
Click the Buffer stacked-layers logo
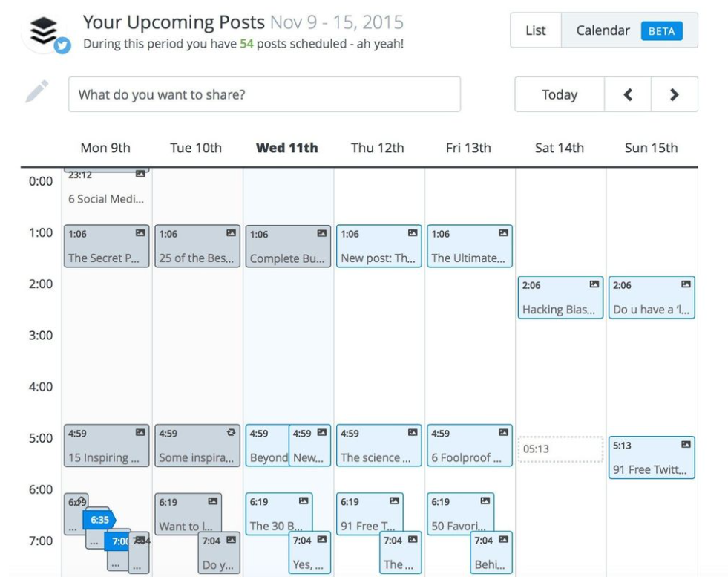point(44,30)
